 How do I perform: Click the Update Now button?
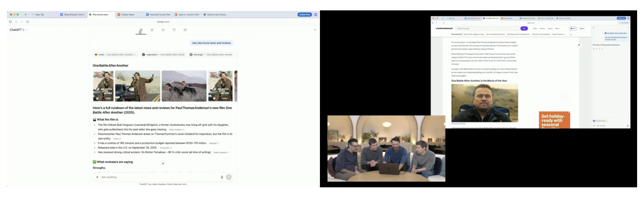coord(304,15)
